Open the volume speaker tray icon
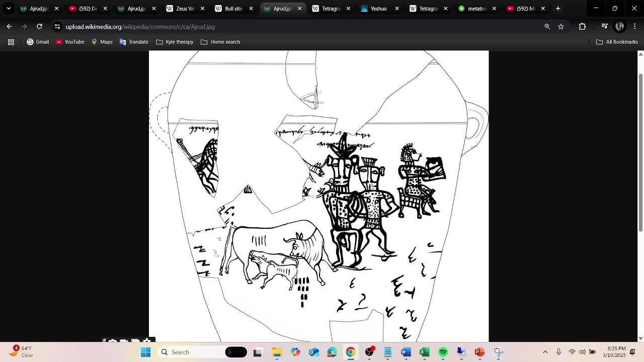Screen dimensions: 644x362 tap(582, 352)
